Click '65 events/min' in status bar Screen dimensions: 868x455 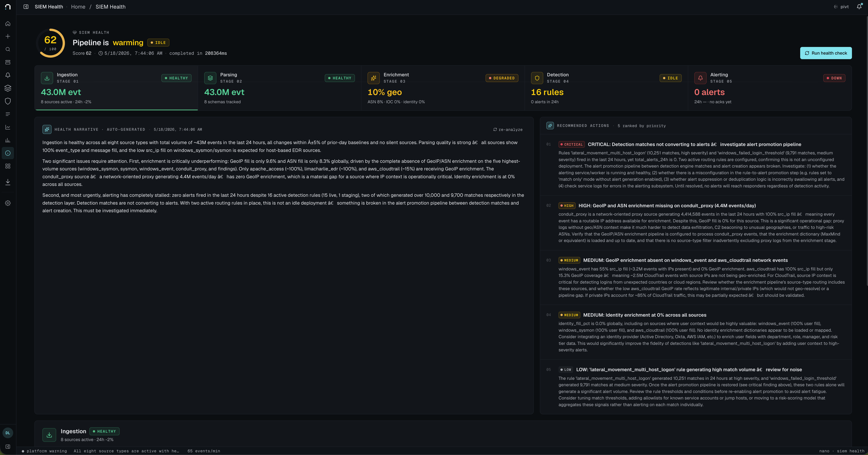point(203,451)
